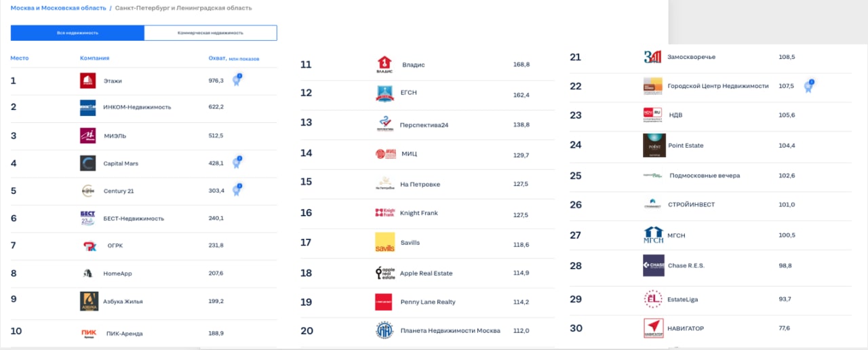This screenshot has height=350, width=868.
Task: Click the Savills yellow logo
Action: click(x=384, y=243)
